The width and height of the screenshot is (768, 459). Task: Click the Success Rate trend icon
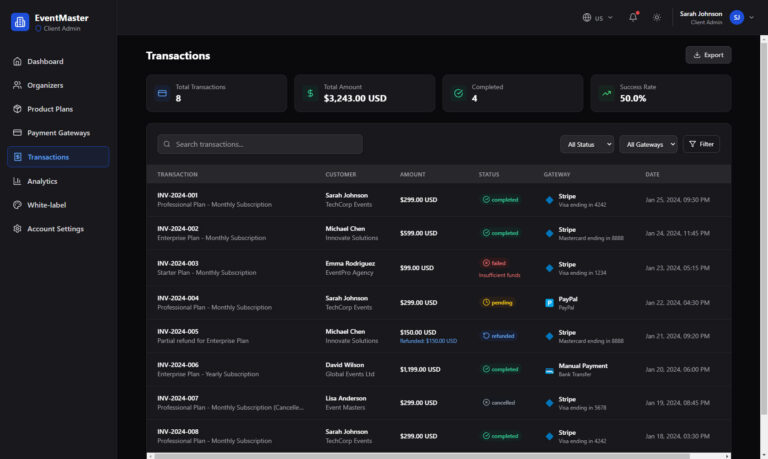point(606,93)
